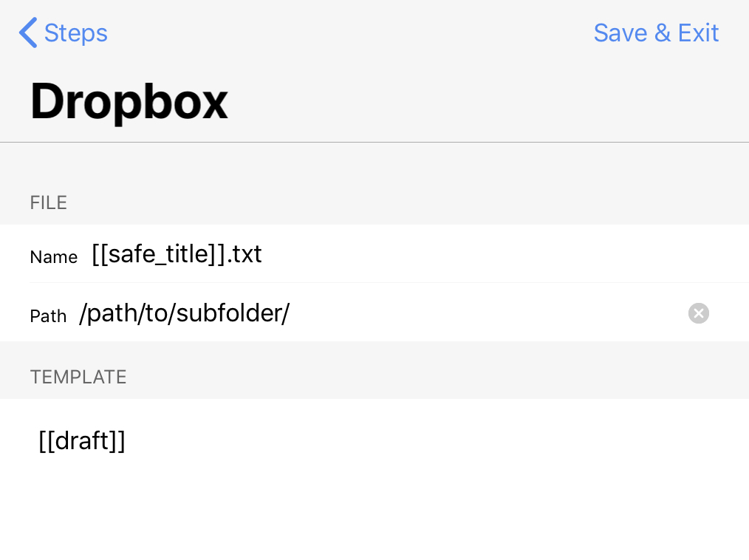The image size is (749, 560).
Task: Select the Steps navigation link
Action: [75, 33]
